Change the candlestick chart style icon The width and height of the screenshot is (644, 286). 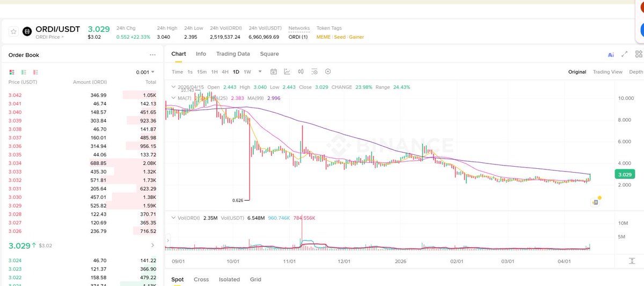click(x=301, y=71)
